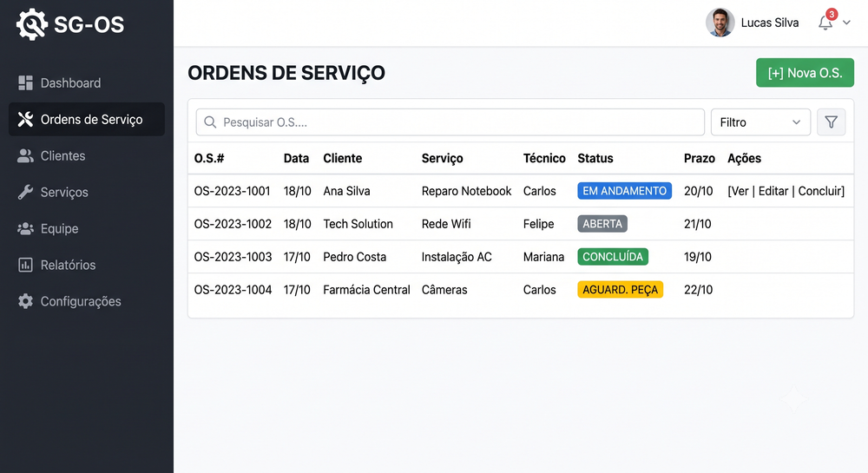The width and height of the screenshot is (868, 473).
Task: Click the AGUARD. PEÇA status badge
Action: pyautogui.click(x=620, y=289)
